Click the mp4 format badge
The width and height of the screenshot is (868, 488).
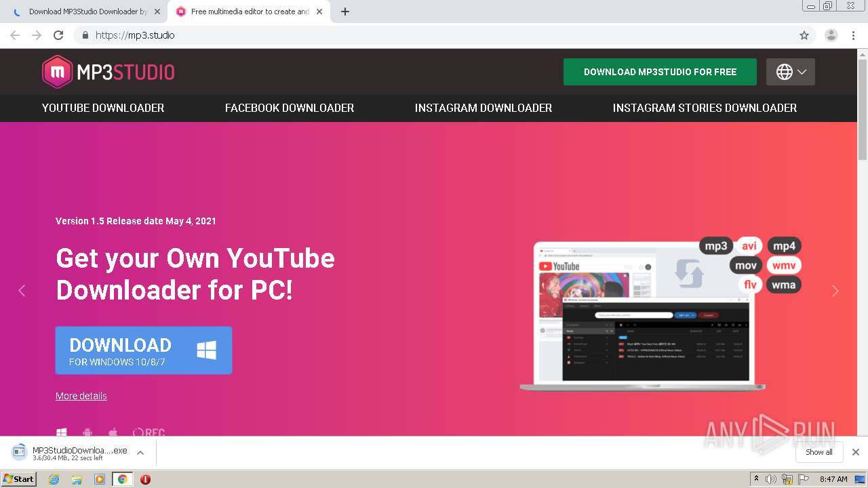click(x=784, y=246)
